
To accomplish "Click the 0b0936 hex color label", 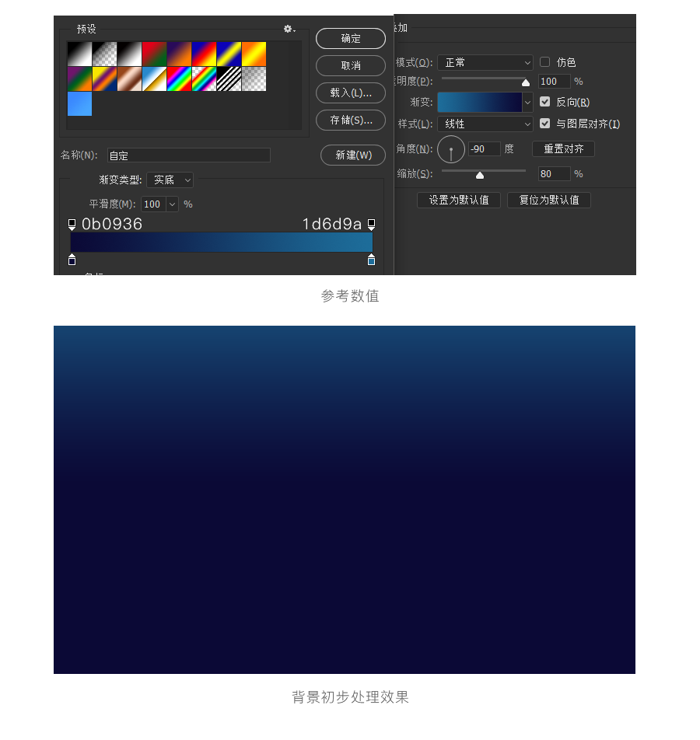I will point(112,224).
